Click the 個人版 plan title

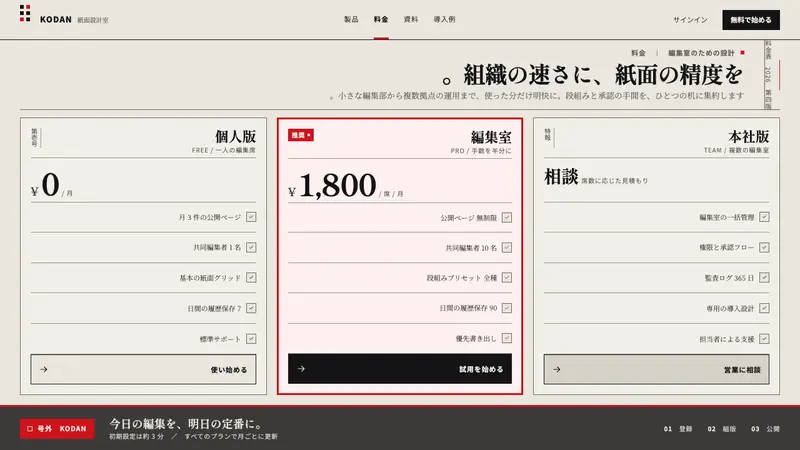pyautogui.click(x=235, y=137)
